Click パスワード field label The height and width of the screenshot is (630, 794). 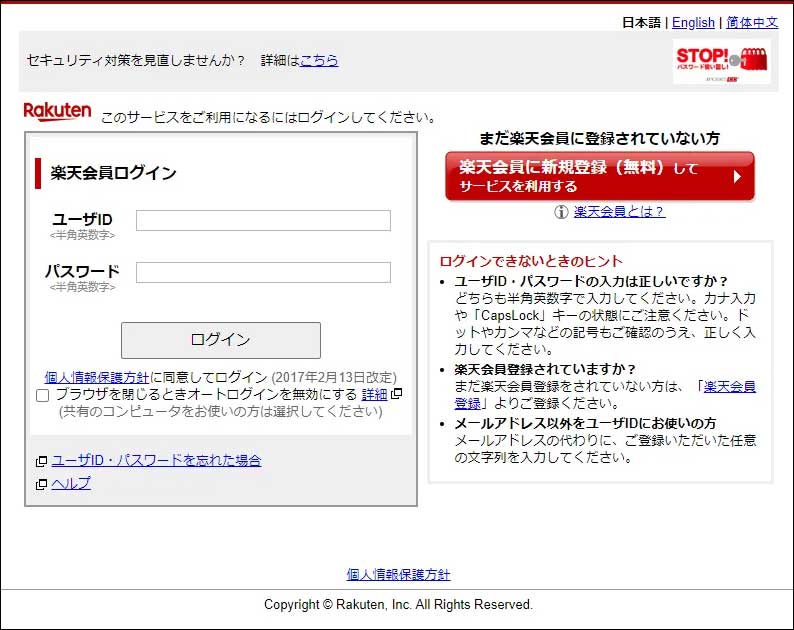pyautogui.click(x=83, y=271)
